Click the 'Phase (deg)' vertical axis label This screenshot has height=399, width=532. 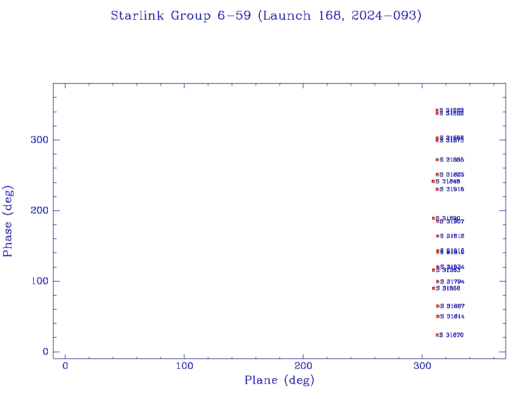coord(7,221)
